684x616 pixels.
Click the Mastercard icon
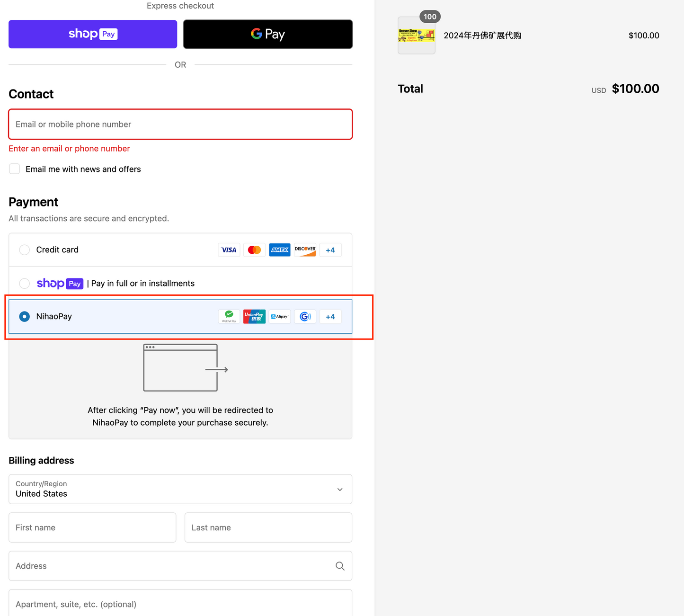point(254,250)
